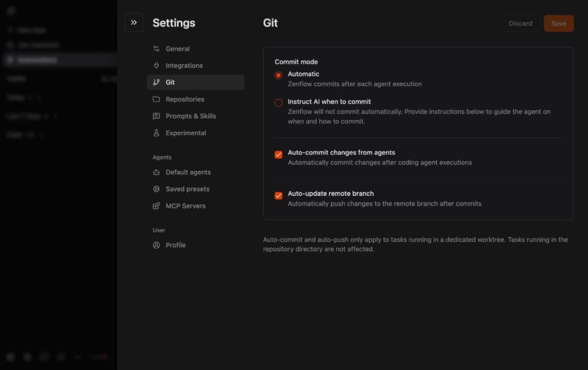Click the worktree footnote starting "Auto-commit and auto-push only apply"
The width and height of the screenshot is (588, 370).
point(415,244)
